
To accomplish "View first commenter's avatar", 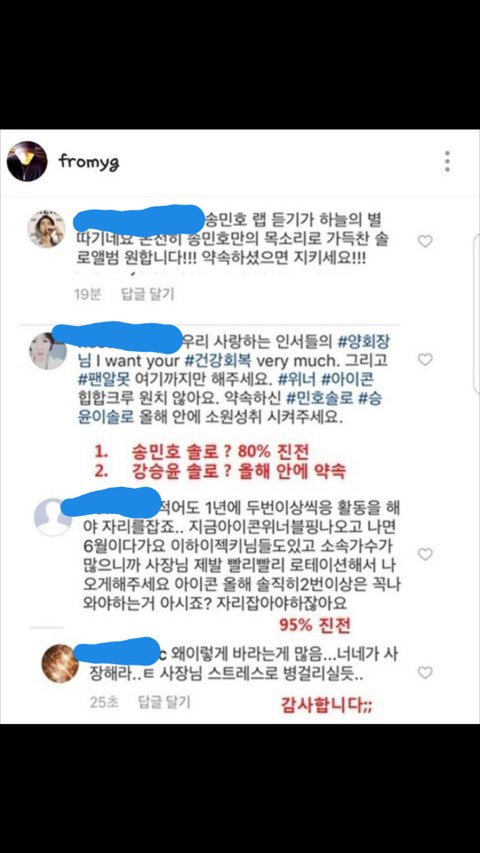I will 46,228.
